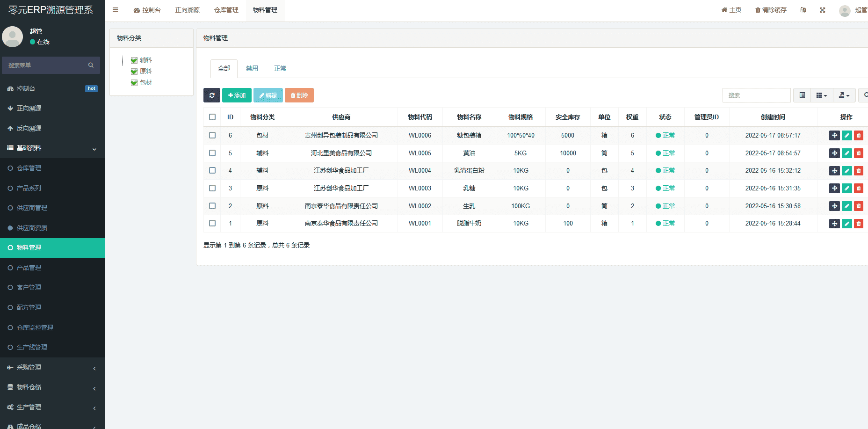
Task: Click the table search input field
Action: pyautogui.click(x=756, y=95)
